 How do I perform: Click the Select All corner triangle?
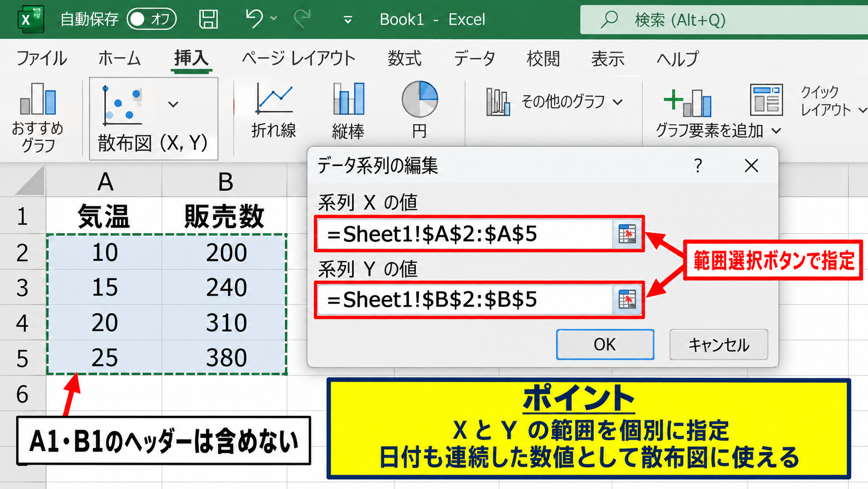pos(30,181)
